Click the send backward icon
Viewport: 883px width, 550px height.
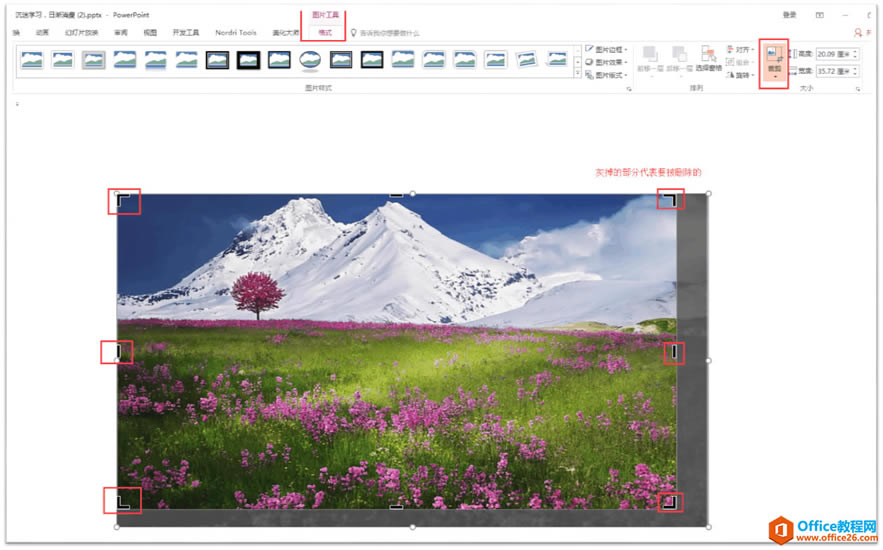pos(679,54)
